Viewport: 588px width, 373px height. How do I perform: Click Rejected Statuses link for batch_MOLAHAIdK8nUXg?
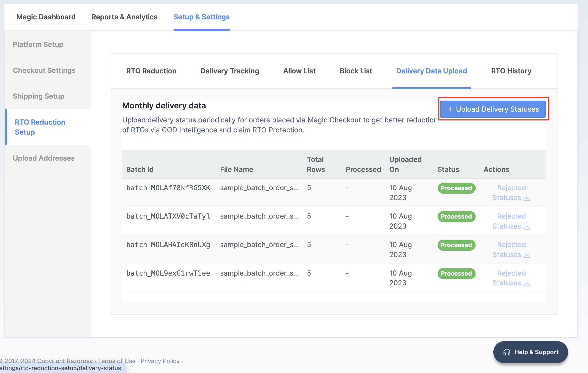511,250
